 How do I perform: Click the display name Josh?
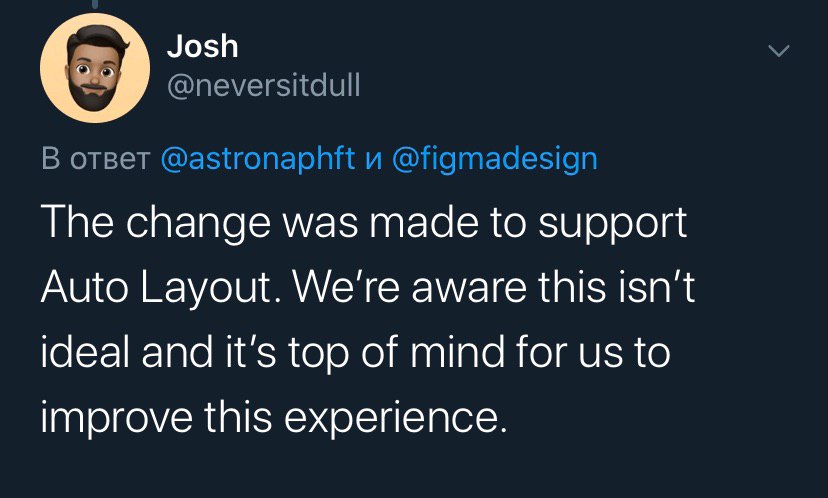click(202, 46)
